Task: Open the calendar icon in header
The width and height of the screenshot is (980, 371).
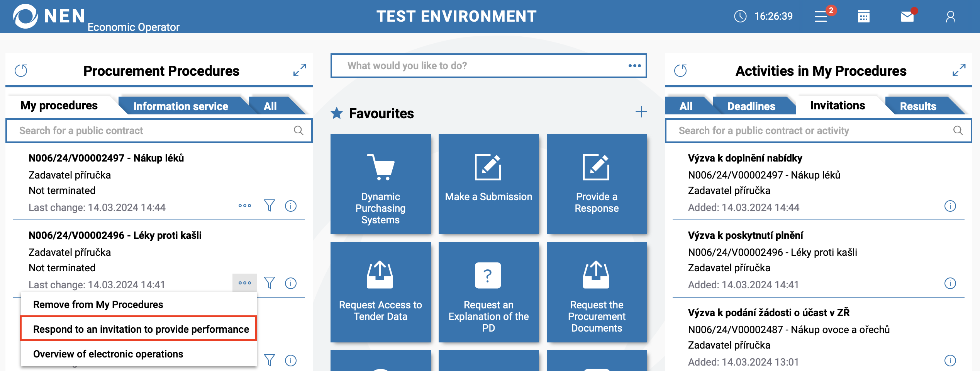Action: 864,16
